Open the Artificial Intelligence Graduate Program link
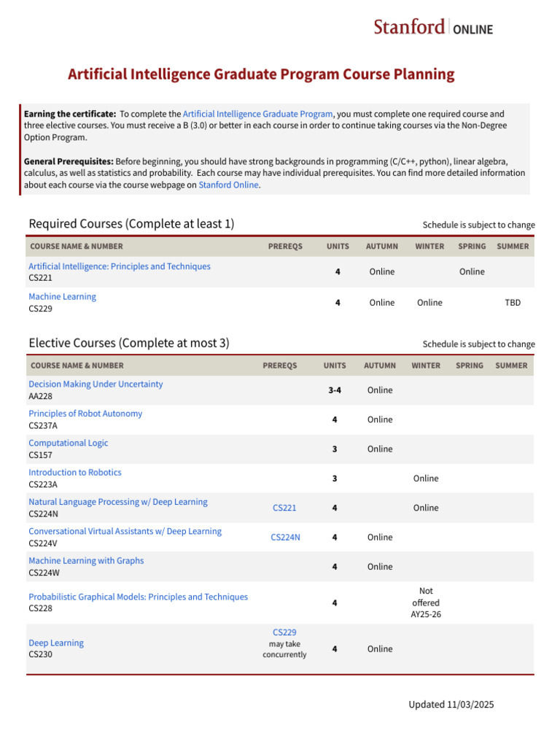560x747 pixels. (257, 114)
